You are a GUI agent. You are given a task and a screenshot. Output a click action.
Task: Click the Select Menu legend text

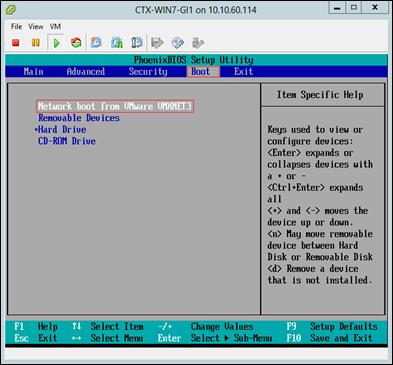117,338
